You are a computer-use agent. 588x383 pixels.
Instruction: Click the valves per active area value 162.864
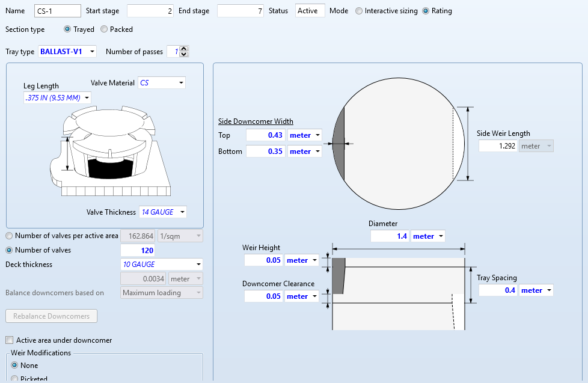click(138, 236)
